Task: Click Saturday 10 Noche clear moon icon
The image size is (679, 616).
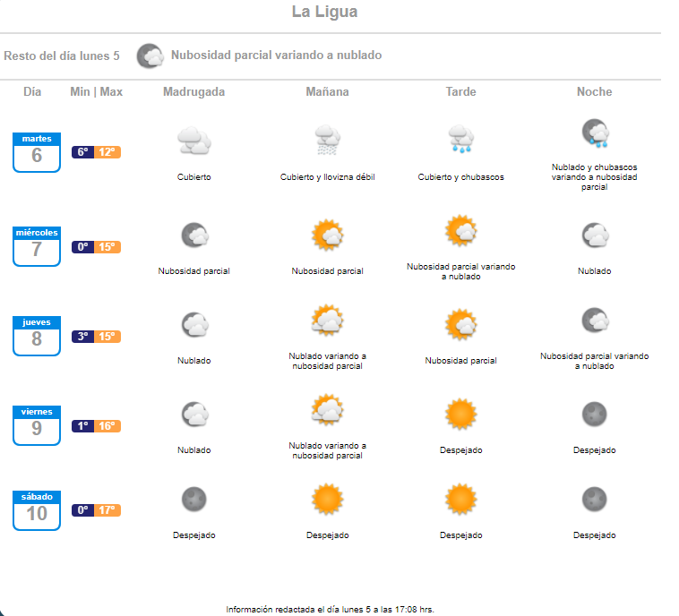Action: pos(595,499)
